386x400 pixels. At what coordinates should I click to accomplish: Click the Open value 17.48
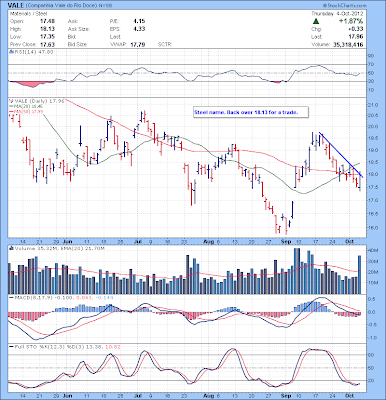point(48,21)
